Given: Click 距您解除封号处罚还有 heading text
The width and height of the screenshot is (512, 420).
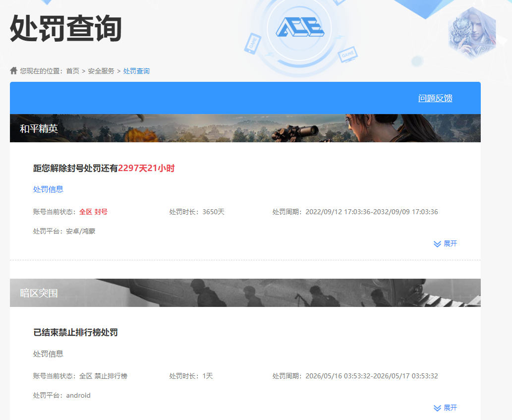Looking at the screenshot, I should pyautogui.click(x=75, y=168).
